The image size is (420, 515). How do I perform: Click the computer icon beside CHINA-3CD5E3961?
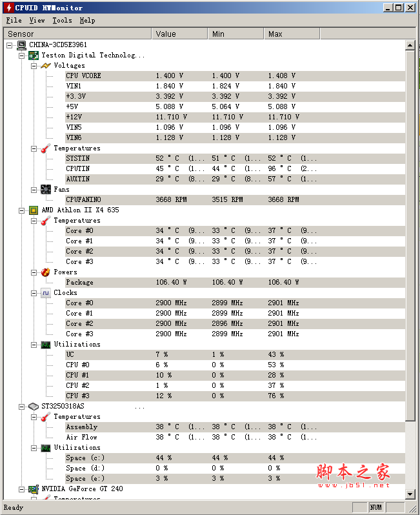point(21,45)
